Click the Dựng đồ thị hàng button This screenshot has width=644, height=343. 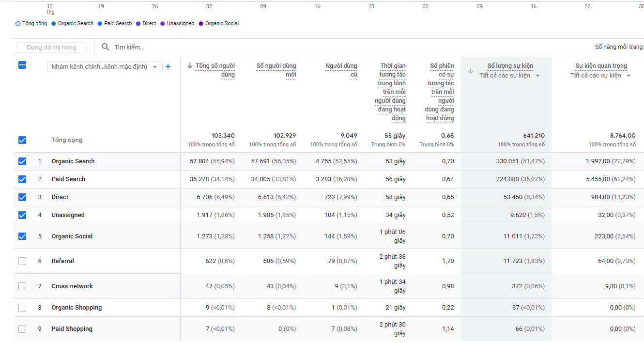[51, 47]
